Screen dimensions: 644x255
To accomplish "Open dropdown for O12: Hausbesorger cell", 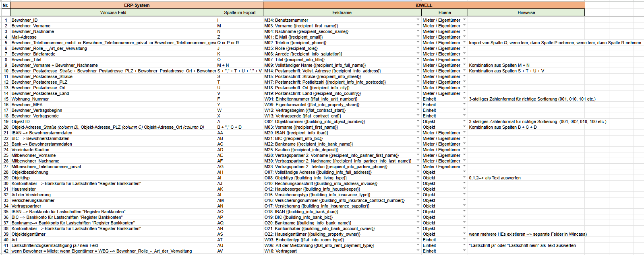I will coord(418,189).
